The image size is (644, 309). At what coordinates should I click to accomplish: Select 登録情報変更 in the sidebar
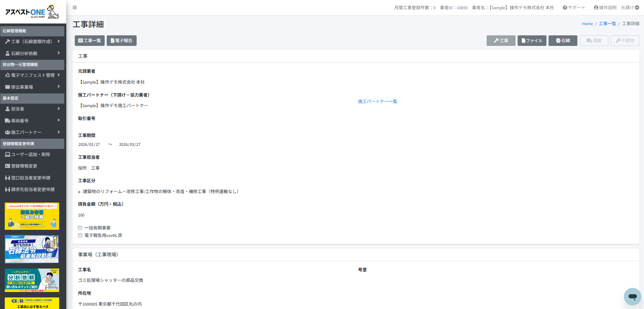[24, 166]
